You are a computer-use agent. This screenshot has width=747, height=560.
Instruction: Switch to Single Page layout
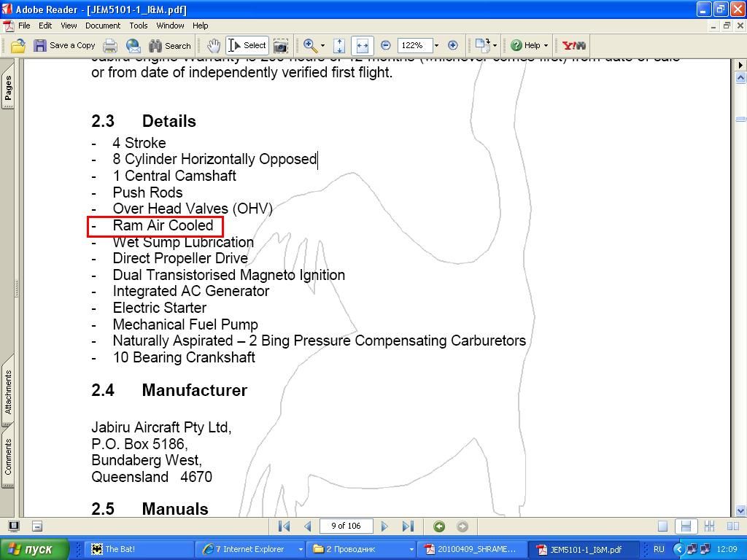coord(662,526)
